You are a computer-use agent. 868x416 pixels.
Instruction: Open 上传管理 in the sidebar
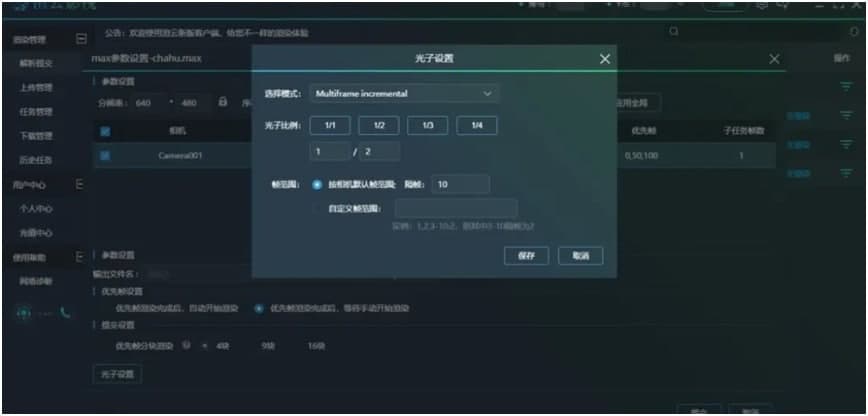[36, 88]
